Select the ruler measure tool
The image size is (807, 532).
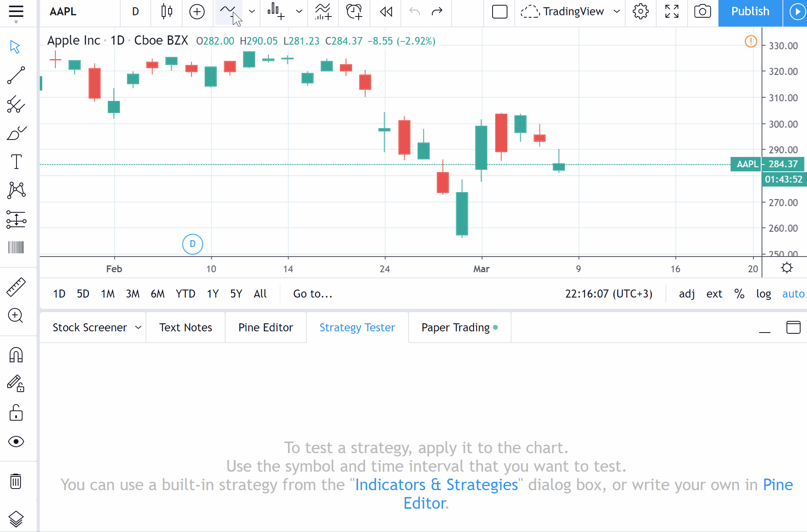click(16, 287)
